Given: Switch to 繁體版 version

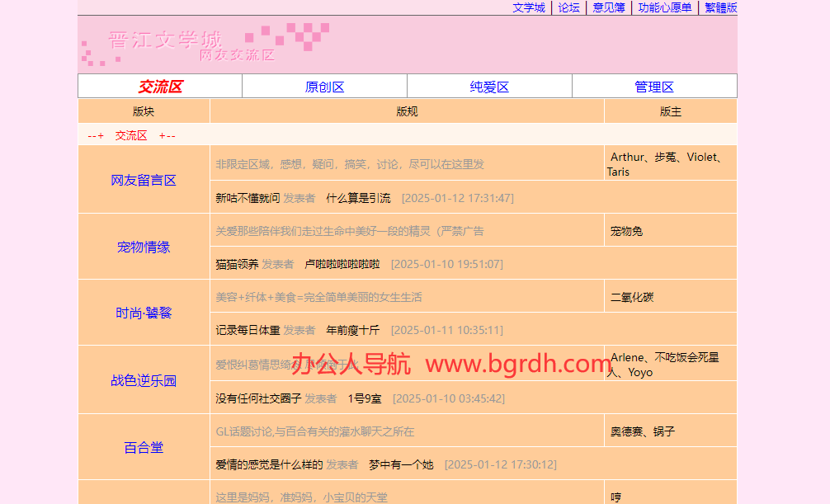Looking at the screenshot, I should tap(720, 7).
